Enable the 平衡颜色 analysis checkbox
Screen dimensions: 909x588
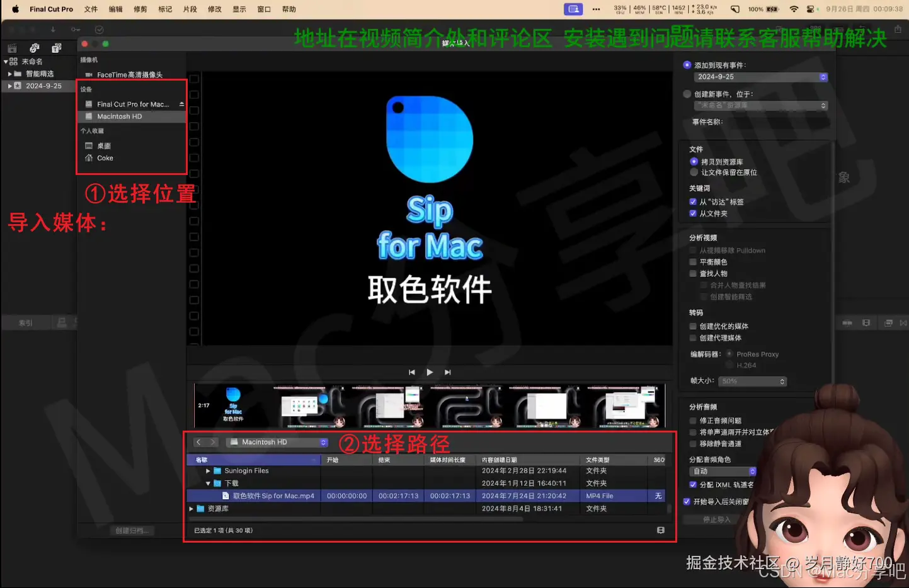point(692,261)
